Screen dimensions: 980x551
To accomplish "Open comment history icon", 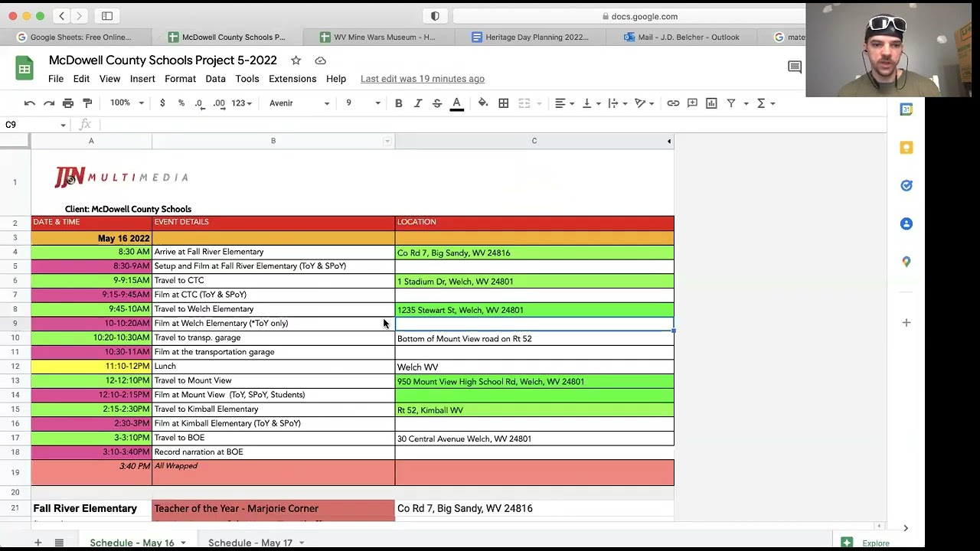I will coord(795,67).
